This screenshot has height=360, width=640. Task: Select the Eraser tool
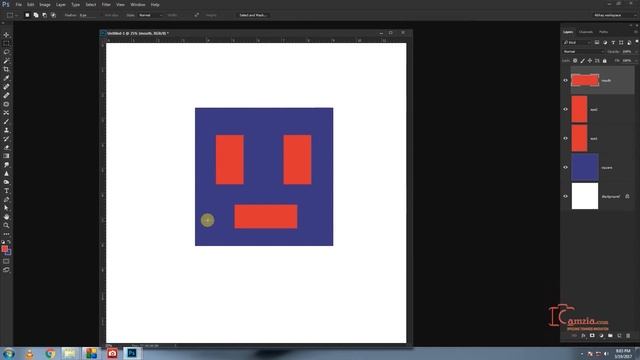click(6, 147)
